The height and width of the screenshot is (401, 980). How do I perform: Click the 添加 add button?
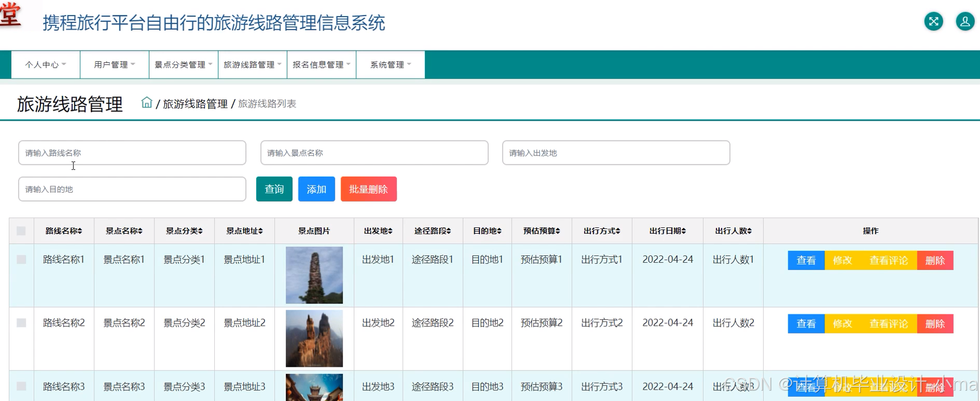[x=316, y=189]
